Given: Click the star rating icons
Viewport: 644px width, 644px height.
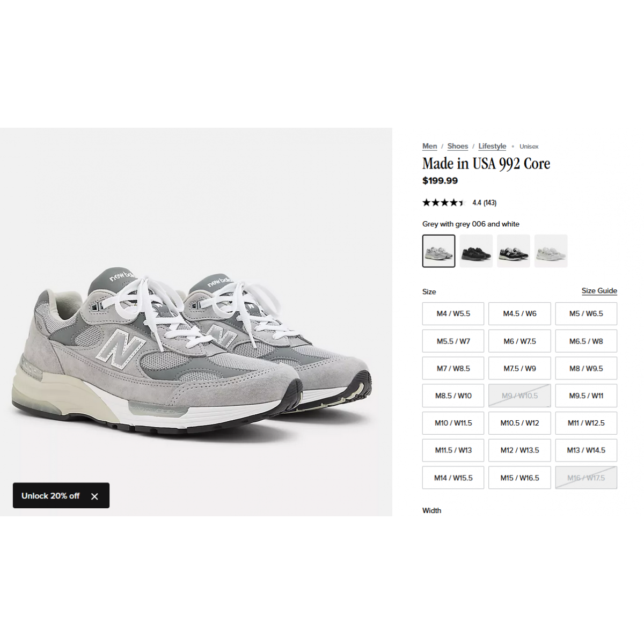Looking at the screenshot, I should tap(443, 203).
